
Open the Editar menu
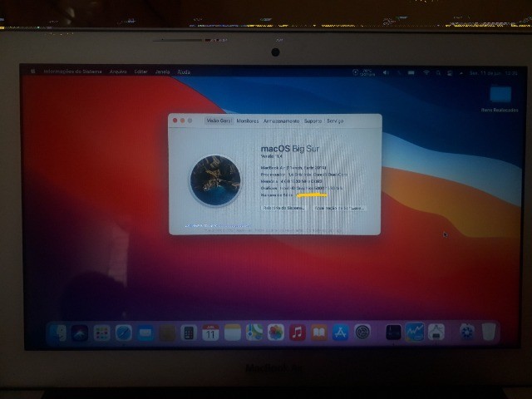[140, 71]
